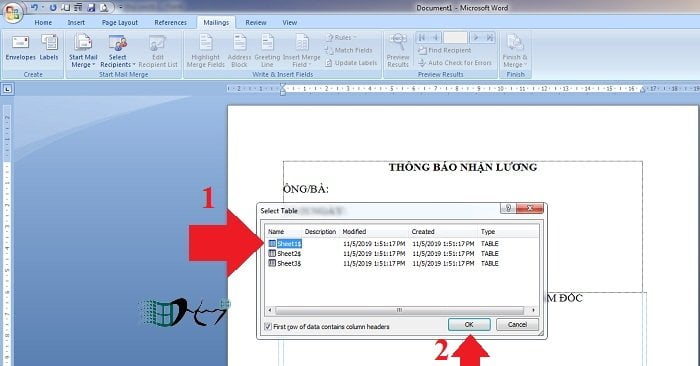Click the record number input box
Image resolution: width=700 pixels, height=366 pixels.
pos(455,37)
